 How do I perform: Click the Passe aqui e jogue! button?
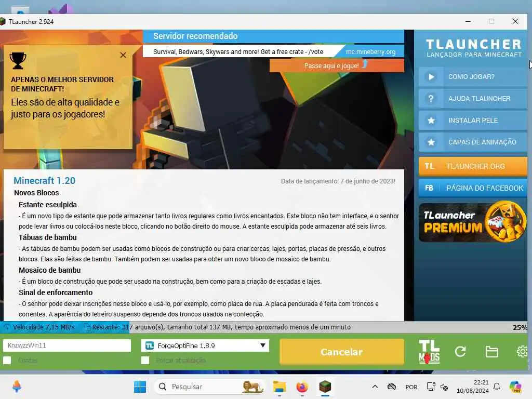coord(337,65)
